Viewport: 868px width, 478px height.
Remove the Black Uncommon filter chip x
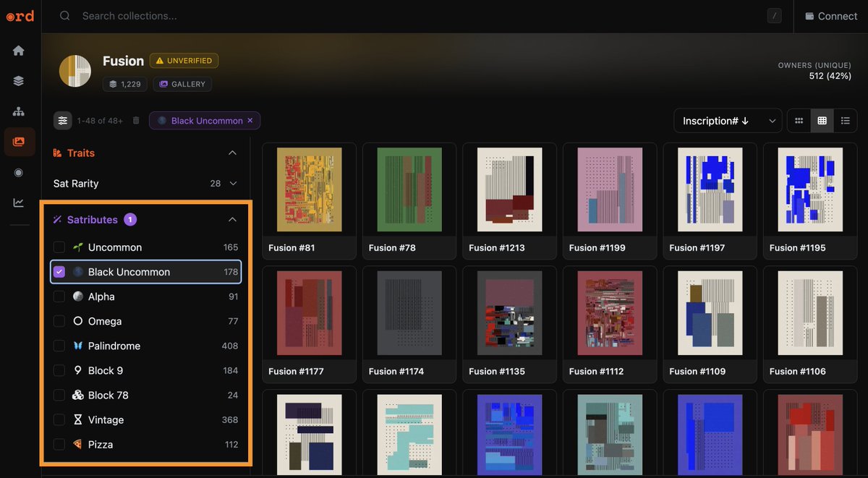[x=250, y=121]
